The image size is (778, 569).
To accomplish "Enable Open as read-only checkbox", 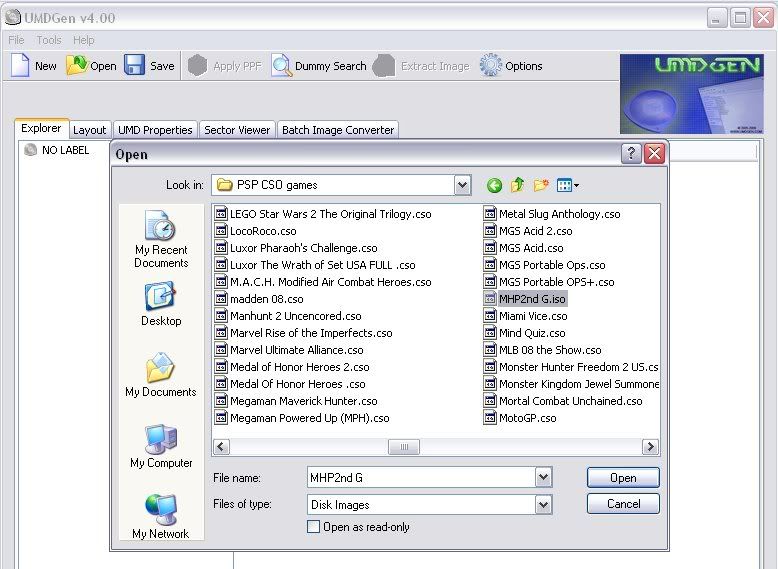I will coord(314,527).
